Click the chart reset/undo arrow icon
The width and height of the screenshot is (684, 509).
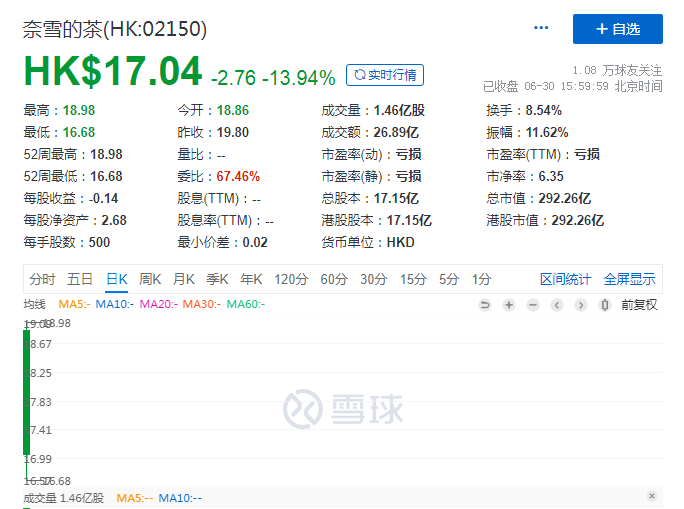[485, 305]
